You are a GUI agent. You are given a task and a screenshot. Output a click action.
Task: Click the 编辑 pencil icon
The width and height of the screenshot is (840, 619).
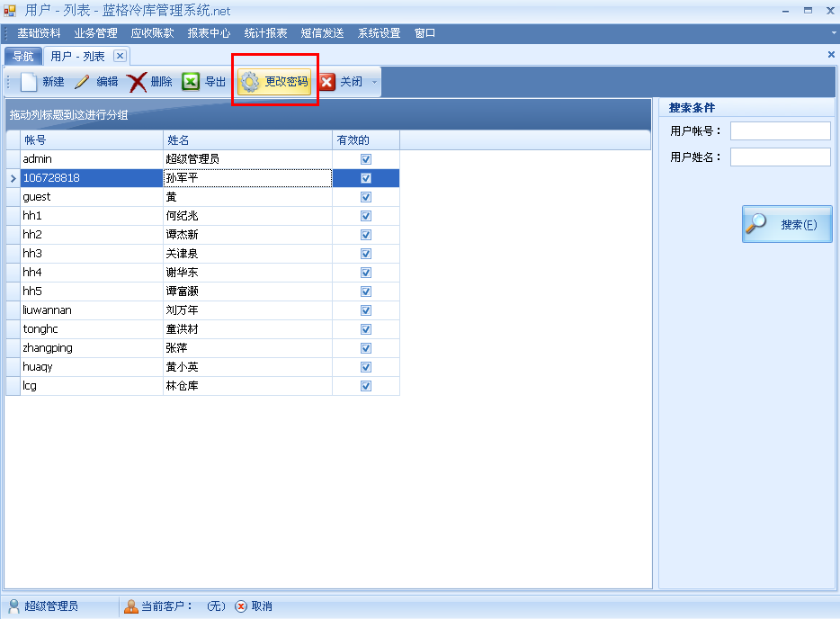pyautogui.click(x=83, y=82)
